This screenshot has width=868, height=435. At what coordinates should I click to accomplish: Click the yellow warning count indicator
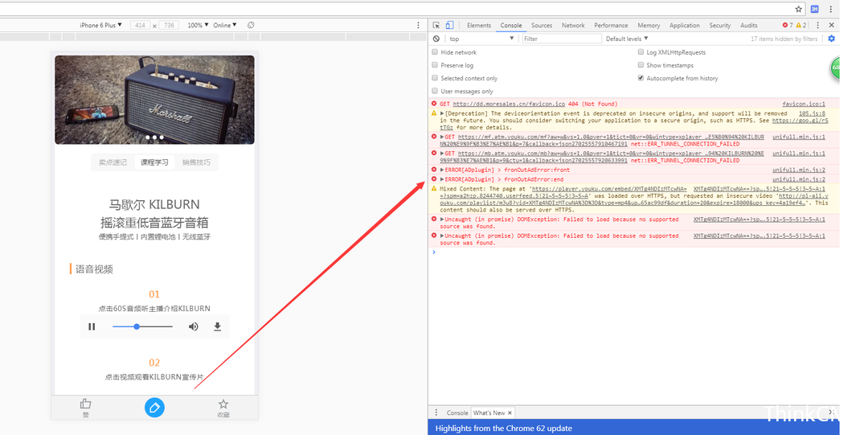pos(800,25)
